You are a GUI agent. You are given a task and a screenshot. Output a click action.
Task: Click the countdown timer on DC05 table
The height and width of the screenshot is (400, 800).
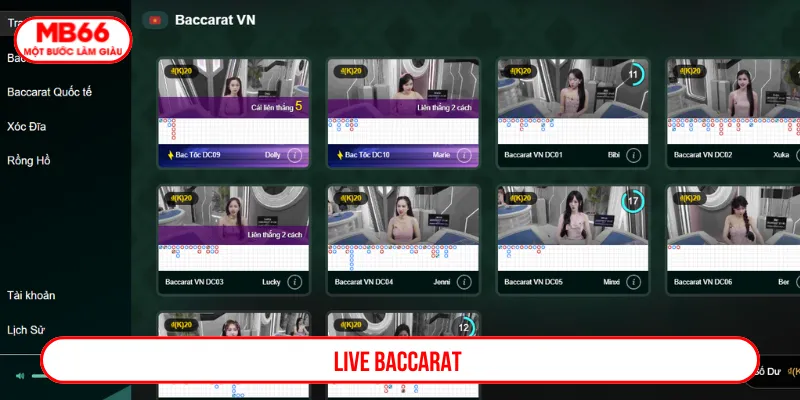633,201
